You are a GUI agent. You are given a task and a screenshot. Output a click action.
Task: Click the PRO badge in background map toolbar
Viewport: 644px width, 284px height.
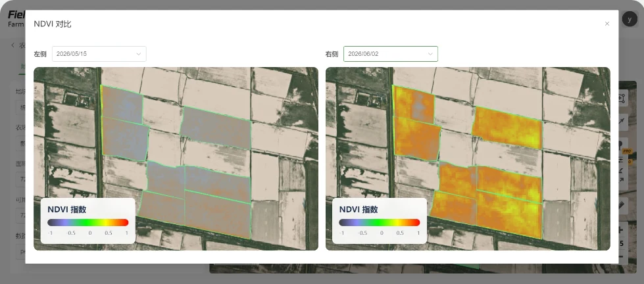pyautogui.click(x=627, y=151)
